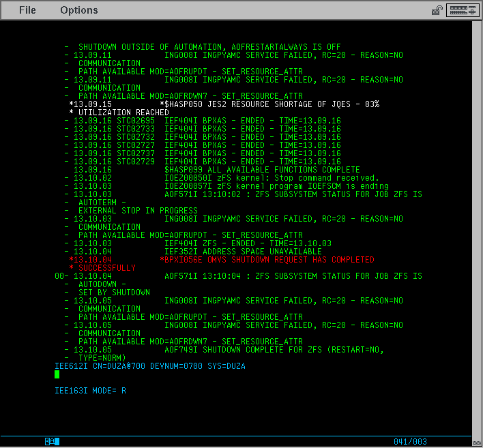
Task: Click the vertical scrollbar on the right
Action: (x=476, y=233)
